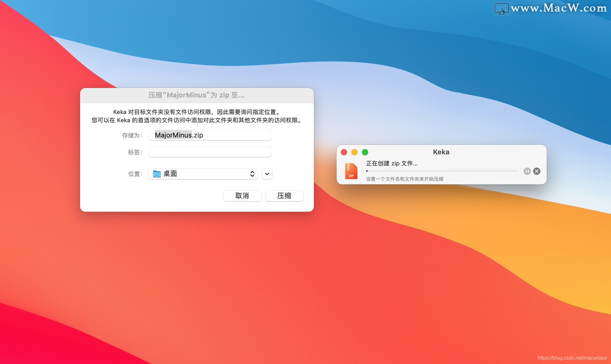The height and width of the screenshot is (364, 611).
Task: Click the message line starting with Keka 对目标文件夹
Action: [x=197, y=112]
